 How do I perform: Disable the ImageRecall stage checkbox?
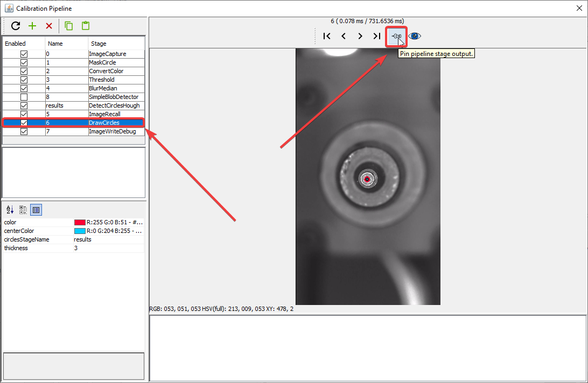(x=24, y=114)
